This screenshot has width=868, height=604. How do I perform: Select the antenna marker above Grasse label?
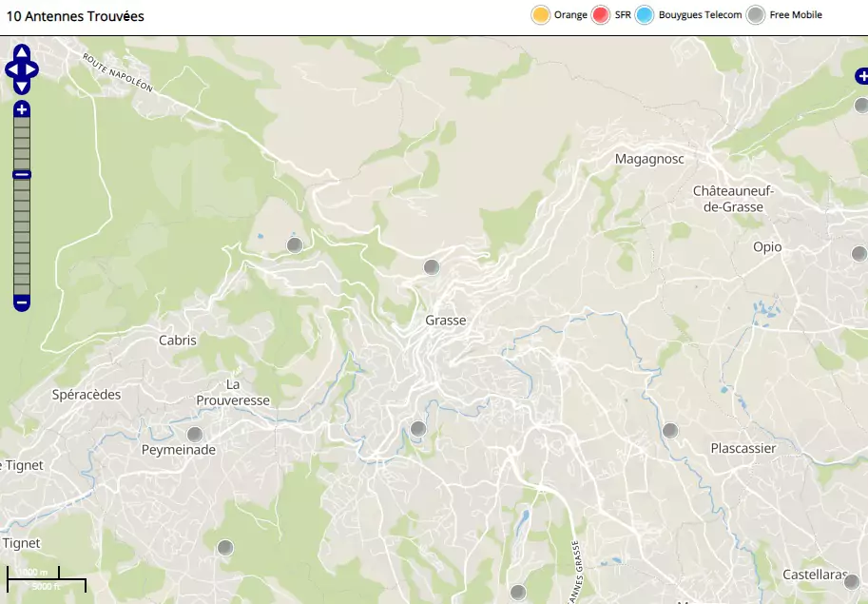tap(432, 267)
